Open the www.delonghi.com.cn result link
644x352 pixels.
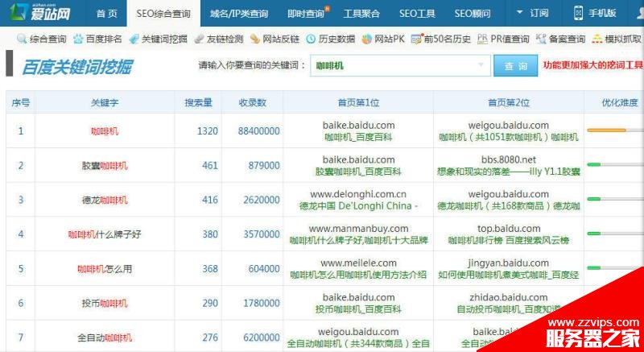358,194
